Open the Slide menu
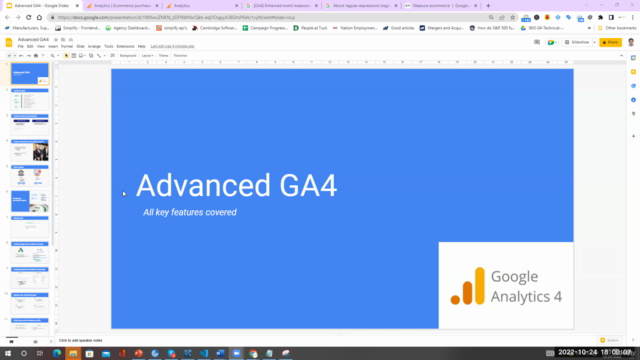Viewport: 640px width, 360px height. pyautogui.click(x=80, y=47)
